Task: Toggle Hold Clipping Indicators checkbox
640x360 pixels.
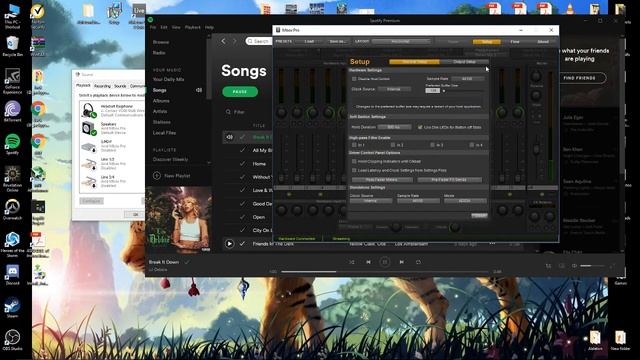Action: coord(354,162)
